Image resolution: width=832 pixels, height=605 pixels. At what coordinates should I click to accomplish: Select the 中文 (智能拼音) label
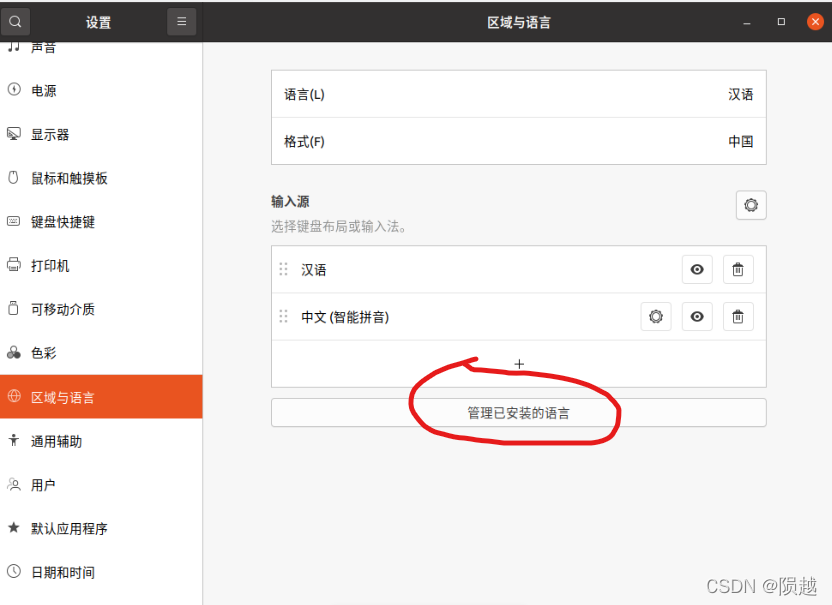click(x=345, y=317)
